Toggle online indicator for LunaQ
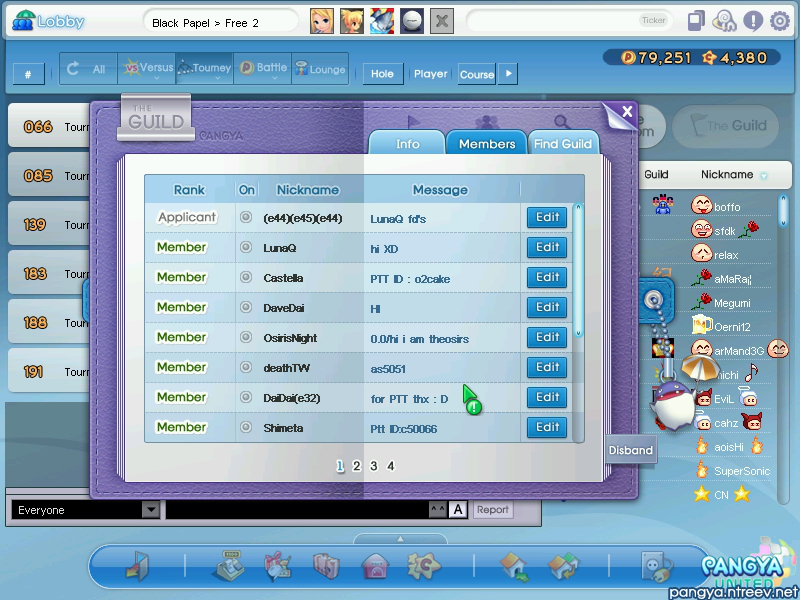Image resolution: width=800 pixels, height=600 pixels. click(246, 247)
